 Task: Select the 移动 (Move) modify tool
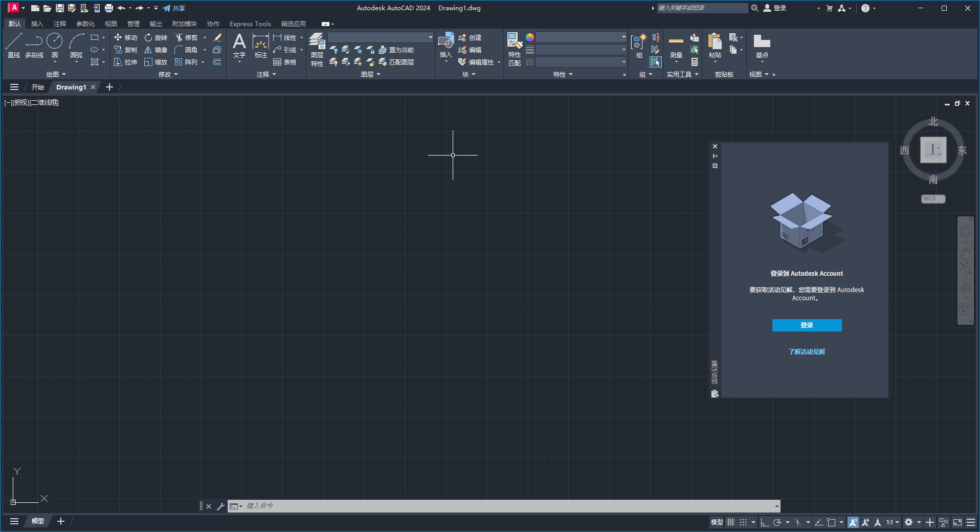(125, 37)
